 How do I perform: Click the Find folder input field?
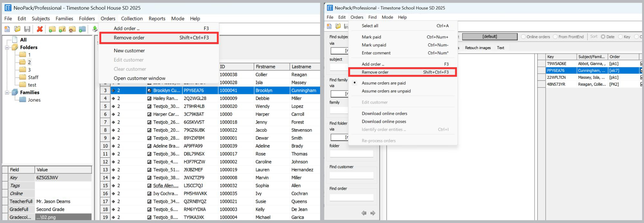point(351,154)
